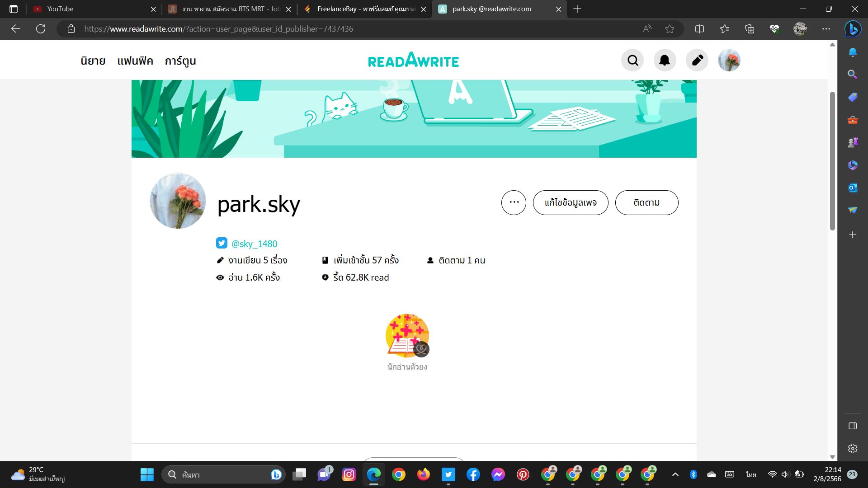Toggle the Read aloud icon in address bar
868x488 pixels.
point(647,29)
